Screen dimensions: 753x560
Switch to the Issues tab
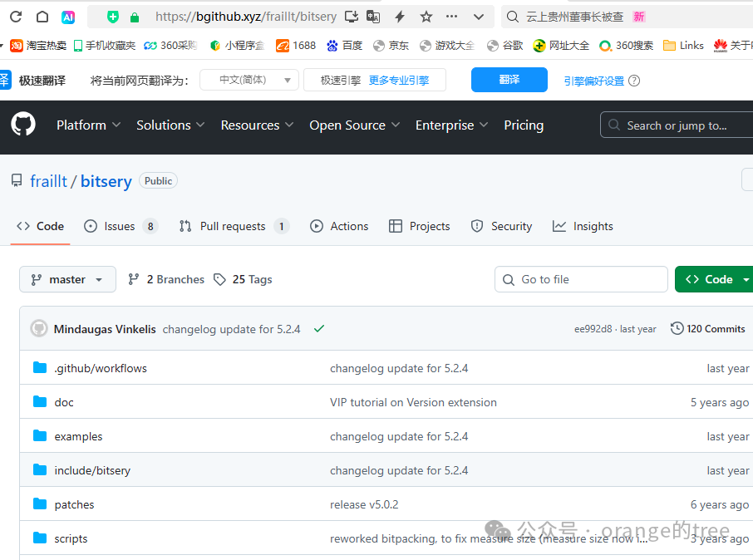tap(121, 226)
